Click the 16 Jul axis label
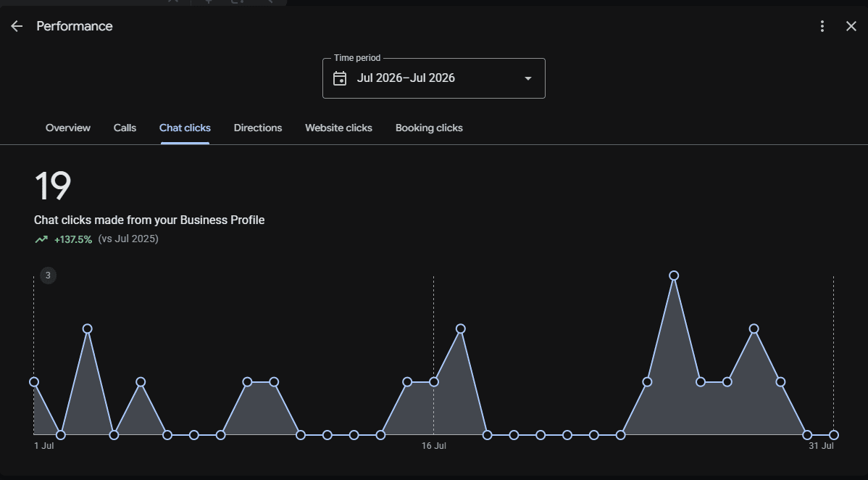 [x=434, y=446]
